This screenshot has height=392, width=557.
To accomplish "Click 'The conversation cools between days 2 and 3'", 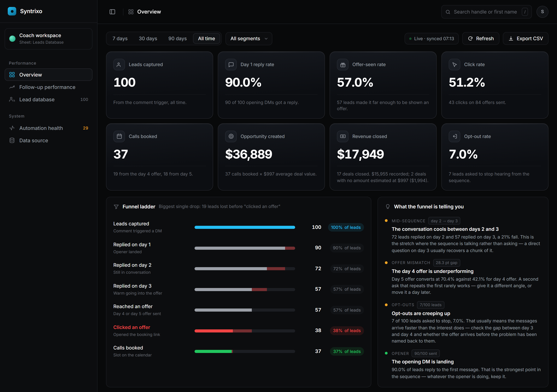I will tap(445, 229).
